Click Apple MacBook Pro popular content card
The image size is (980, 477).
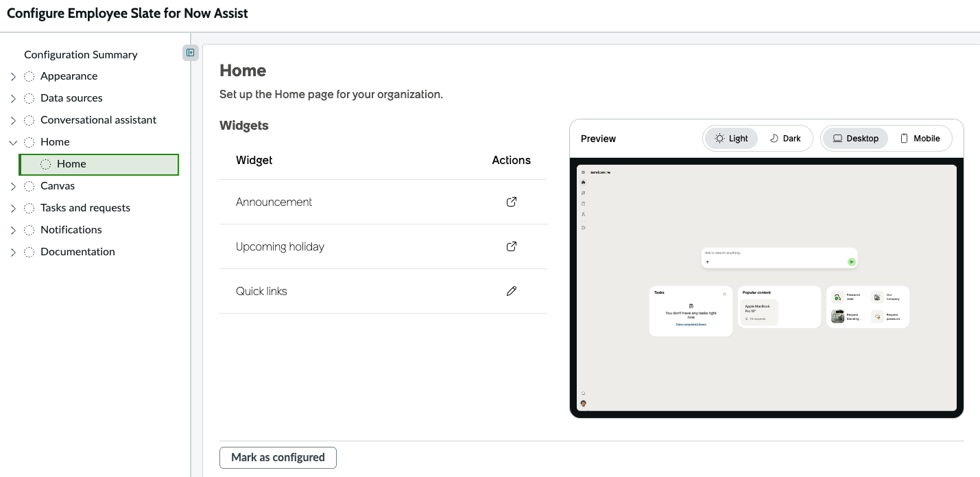tap(760, 312)
